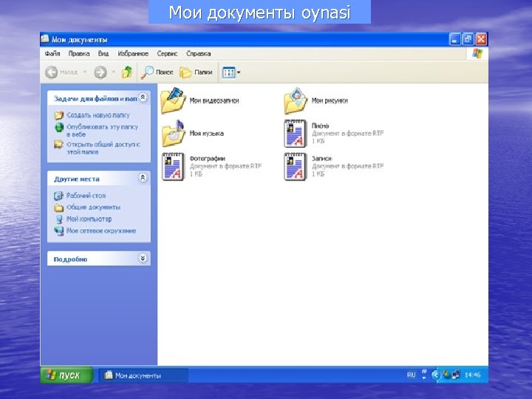
Task: Go to Мое сетевое окружение link
Action: [x=101, y=231]
